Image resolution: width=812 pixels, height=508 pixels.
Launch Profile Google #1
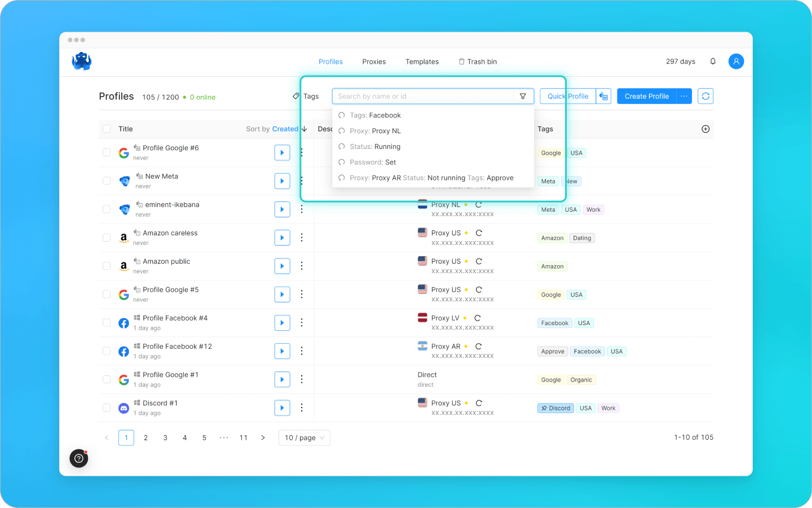pyautogui.click(x=282, y=379)
